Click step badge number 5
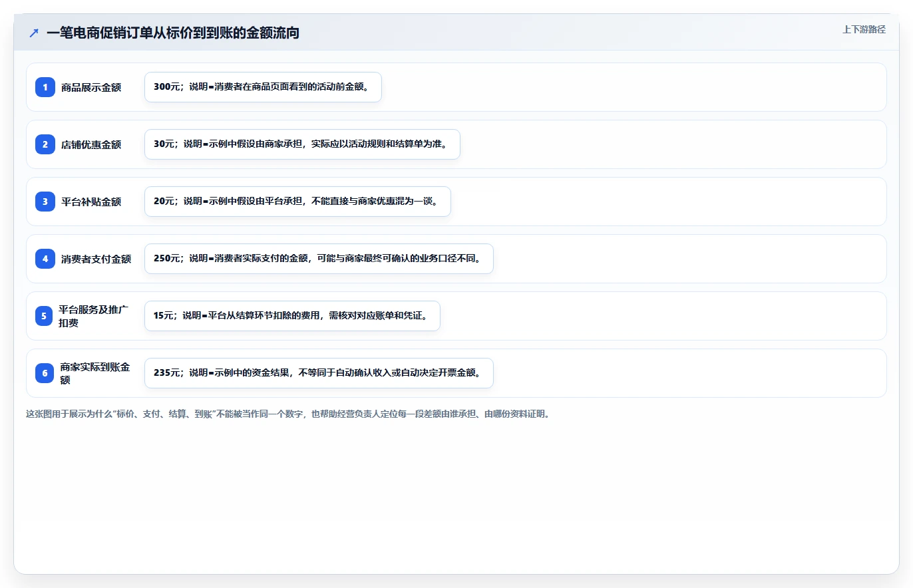 (44, 316)
